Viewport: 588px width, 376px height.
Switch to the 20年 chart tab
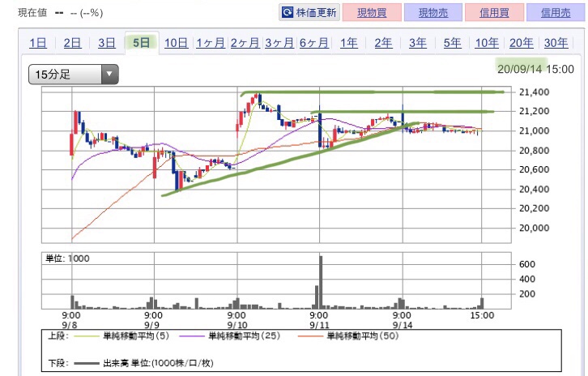[522, 43]
